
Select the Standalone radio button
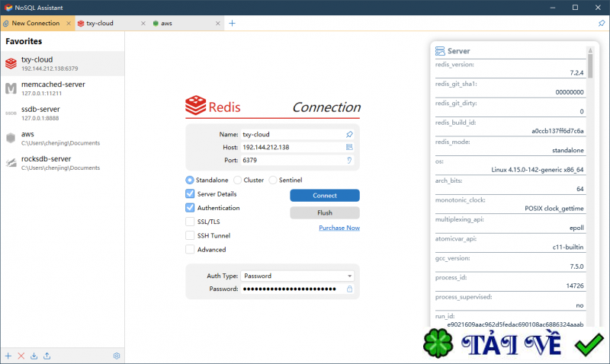(x=189, y=180)
